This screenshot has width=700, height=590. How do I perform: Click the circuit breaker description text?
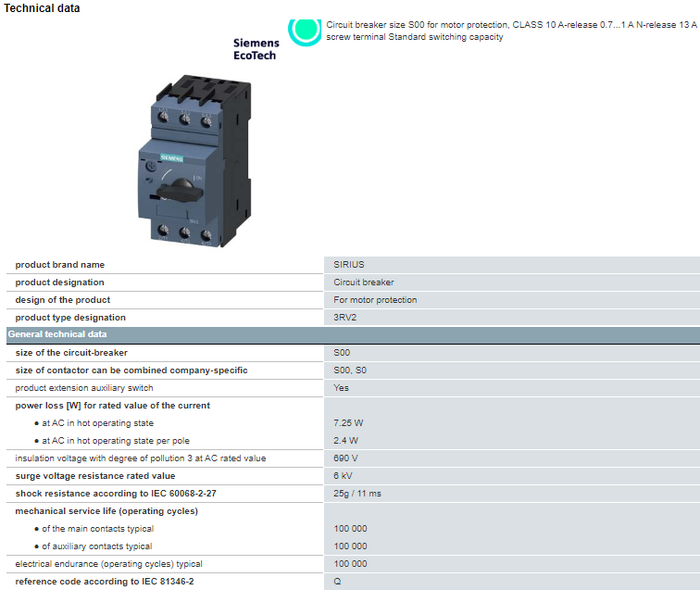[512, 31]
